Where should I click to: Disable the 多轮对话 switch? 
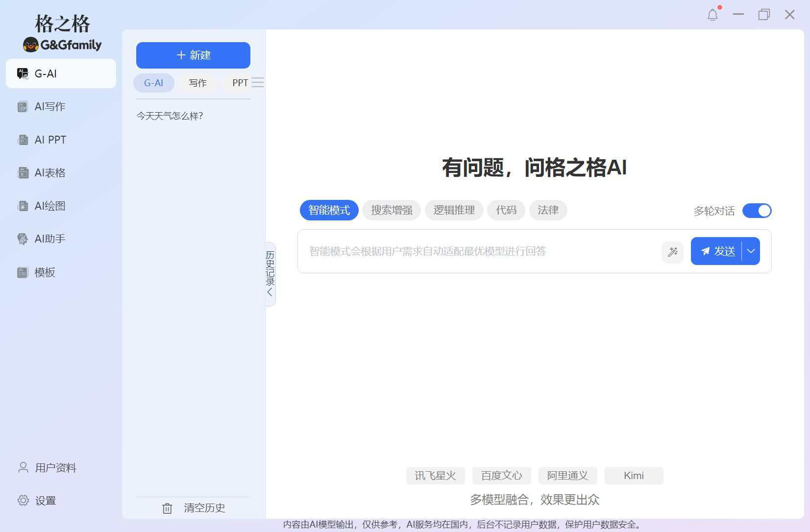756,211
